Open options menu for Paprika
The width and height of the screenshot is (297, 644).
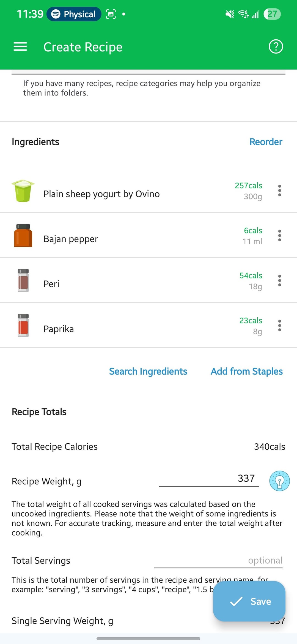click(x=279, y=326)
